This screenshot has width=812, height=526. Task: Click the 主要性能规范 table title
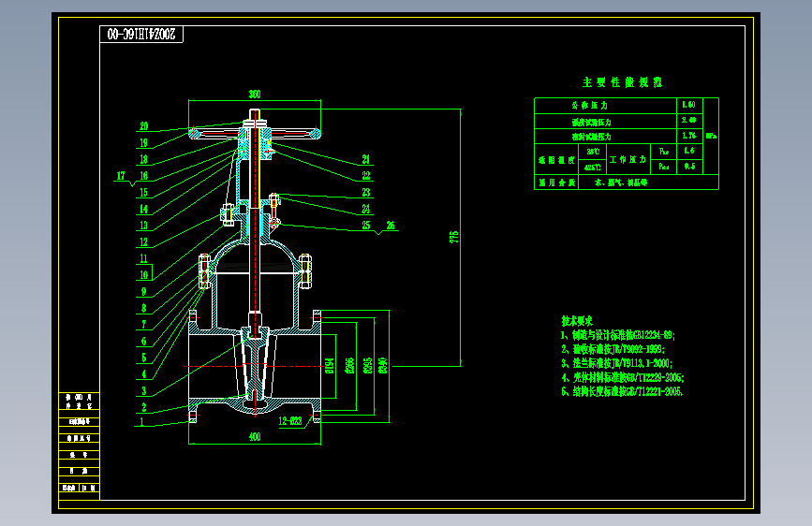click(x=623, y=82)
